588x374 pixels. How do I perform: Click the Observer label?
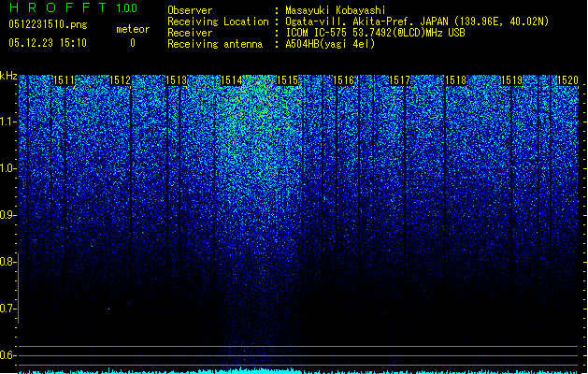(x=190, y=10)
